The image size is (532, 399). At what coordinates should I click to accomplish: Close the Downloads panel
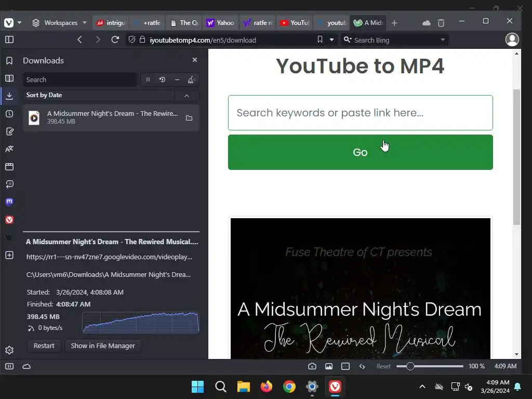click(195, 60)
